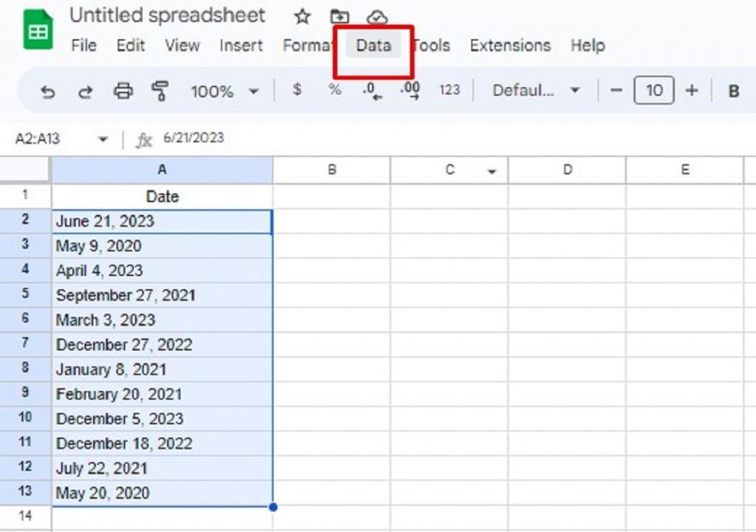The image size is (756, 532).
Task: Click the A2:A13 name box
Action: coord(38,139)
